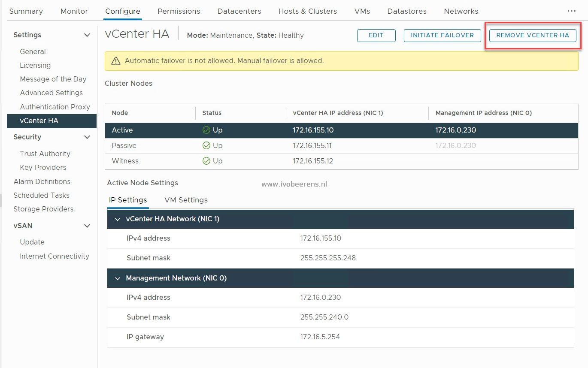Open Internet Connectivity under vSAN
Image resolution: width=588 pixels, height=368 pixels.
point(55,256)
